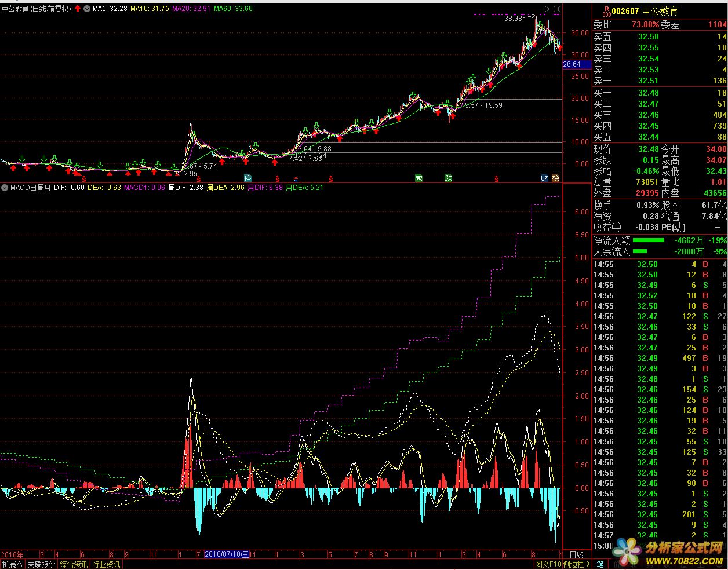This screenshot has width=728, height=570.
Task: Click the 买一 bid row at 32.48
Action: click(660, 93)
